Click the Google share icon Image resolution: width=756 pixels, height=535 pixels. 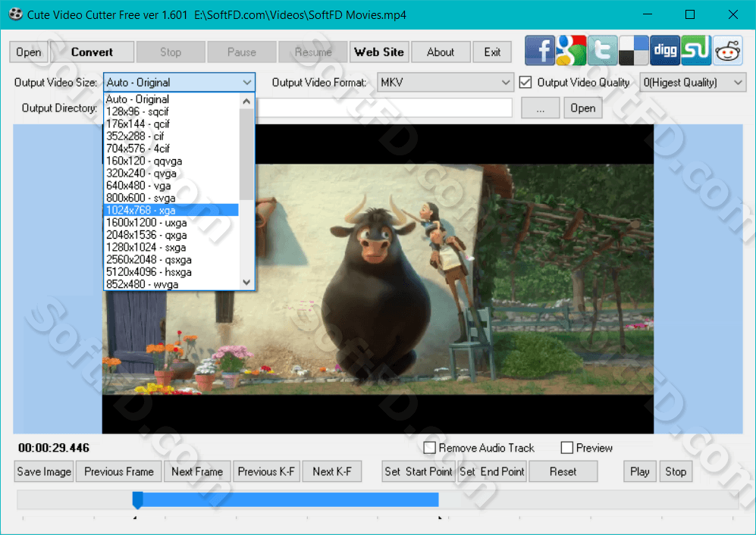[571, 50]
